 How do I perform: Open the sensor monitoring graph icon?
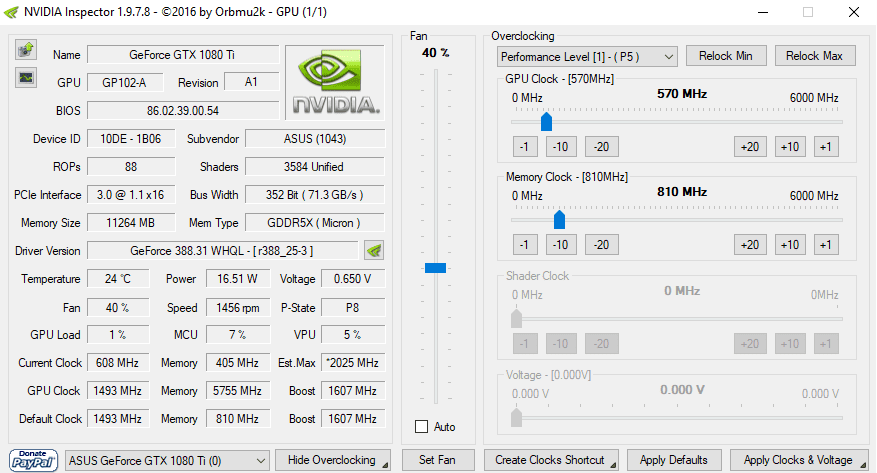coord(26,77)
